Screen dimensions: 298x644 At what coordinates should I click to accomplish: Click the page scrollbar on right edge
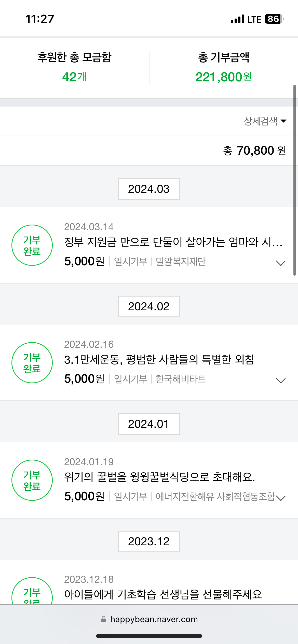pyautogui.click(x=294, y=180)
